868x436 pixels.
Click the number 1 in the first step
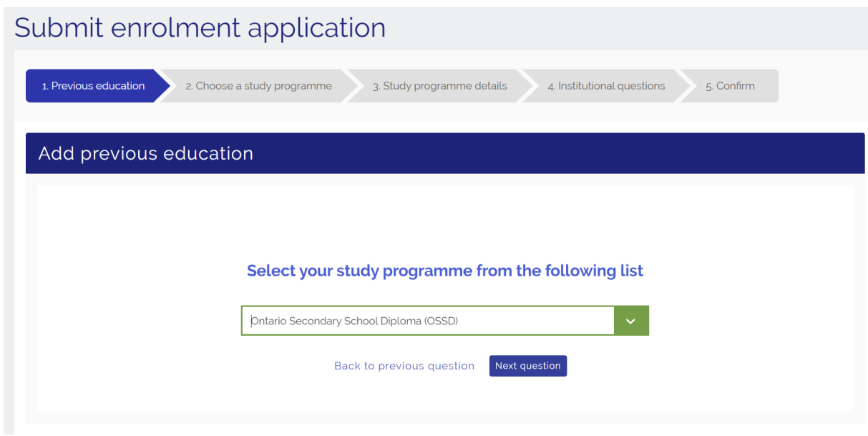44,87
